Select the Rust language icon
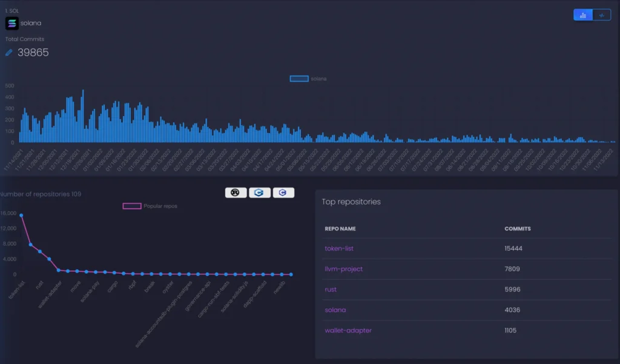This screenshot has width=620, height=364. 236,192
